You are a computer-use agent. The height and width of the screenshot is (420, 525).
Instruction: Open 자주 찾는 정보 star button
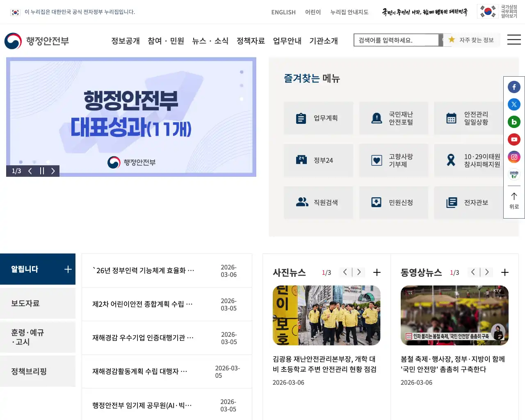pyautogui.click(x=471, y=40)
